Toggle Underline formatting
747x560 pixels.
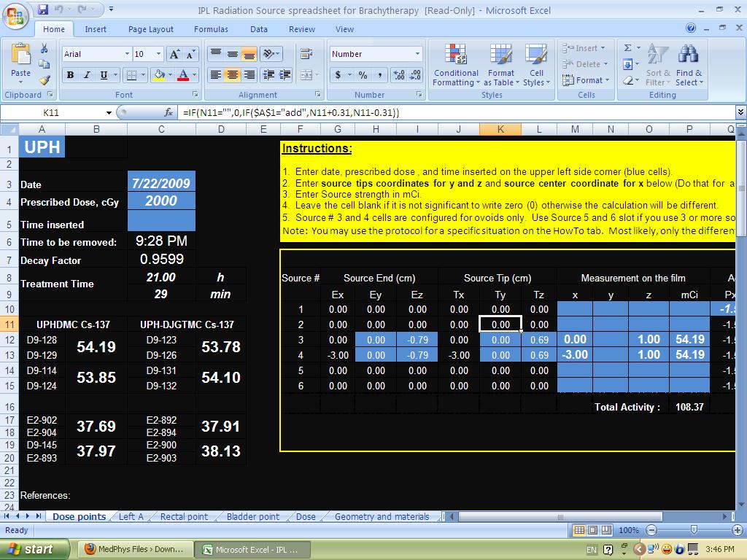(x=104, y=75)
